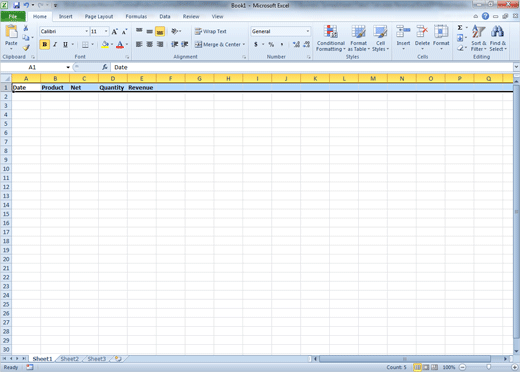Click the Fill down icon
This screenshot has height=372, width=520.
point(460,38)
